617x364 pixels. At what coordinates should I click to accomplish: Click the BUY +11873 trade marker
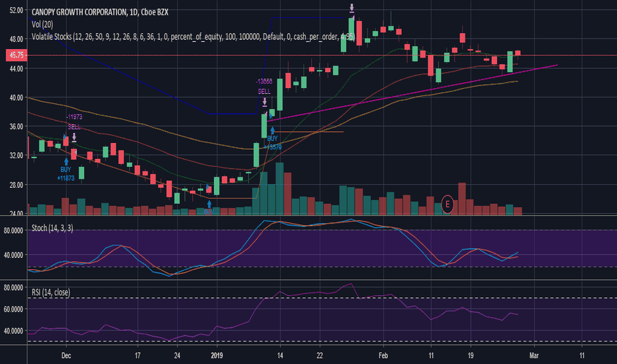tap(66, 170)
